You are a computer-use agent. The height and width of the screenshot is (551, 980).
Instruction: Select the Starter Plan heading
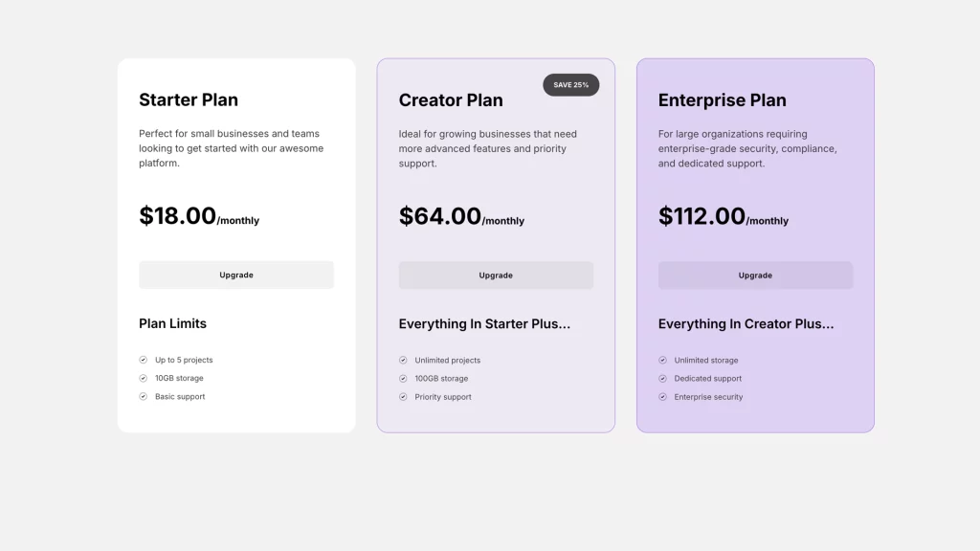[189, 99]
